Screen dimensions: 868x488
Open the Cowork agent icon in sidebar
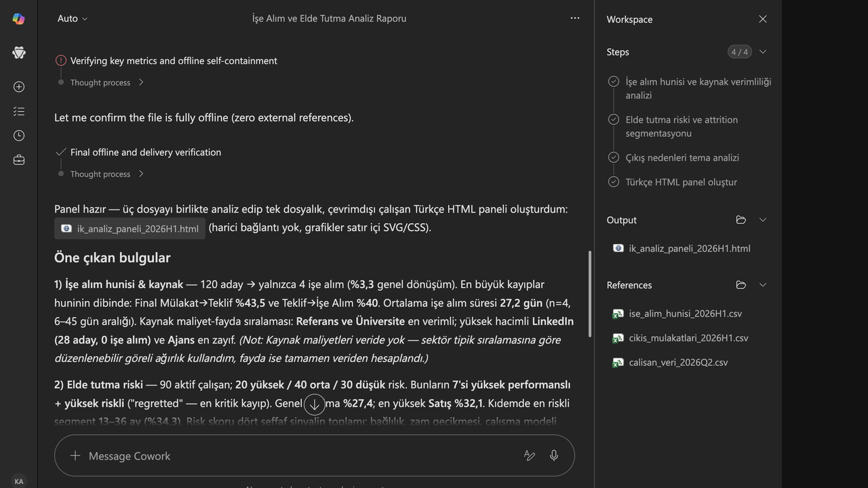pos(19,52)
